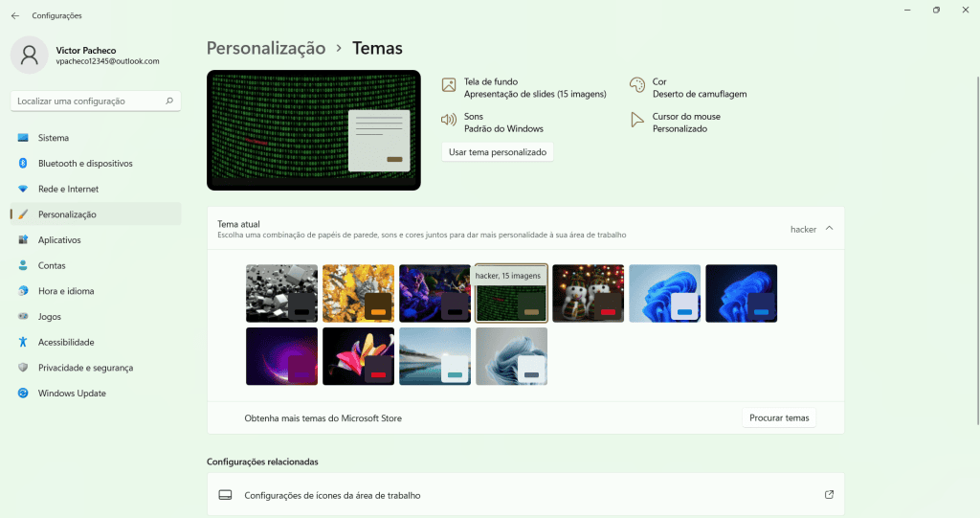The width and height of the screenshot is (980, 518).
Task: Open Rede e Internet settings
Action: pyautogui.click(x=96, y=189)
